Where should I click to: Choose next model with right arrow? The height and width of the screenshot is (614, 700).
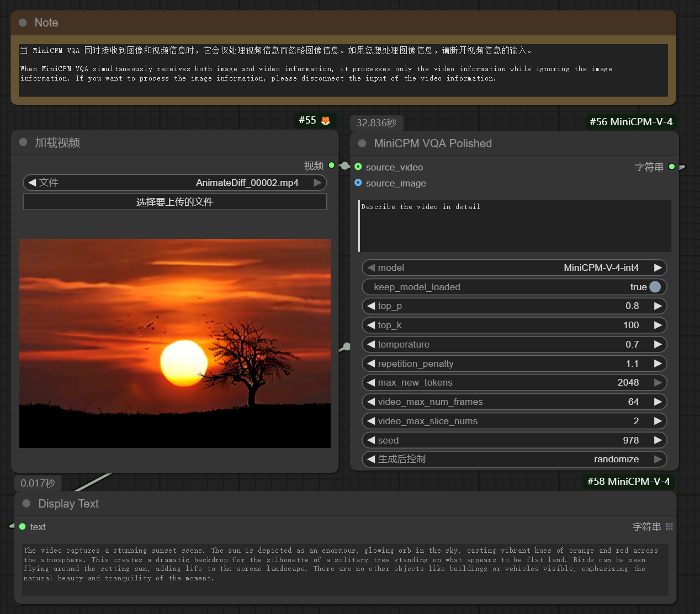(x=657, y=268)
